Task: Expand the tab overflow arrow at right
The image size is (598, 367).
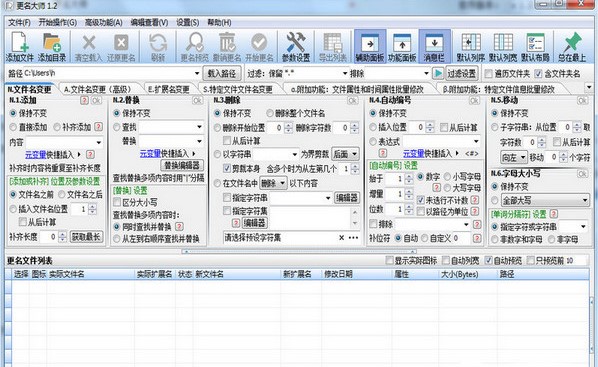Action: (x=589, y=87)
